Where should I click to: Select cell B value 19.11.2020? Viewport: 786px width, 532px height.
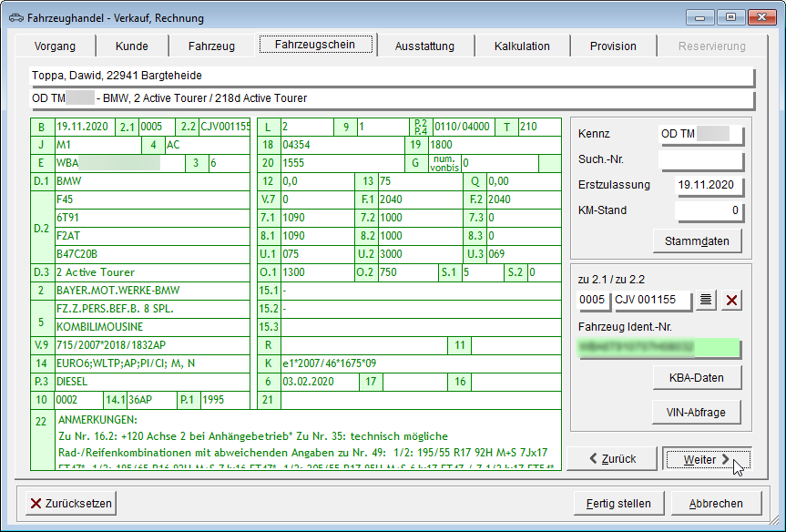click(x=85, y=127)
